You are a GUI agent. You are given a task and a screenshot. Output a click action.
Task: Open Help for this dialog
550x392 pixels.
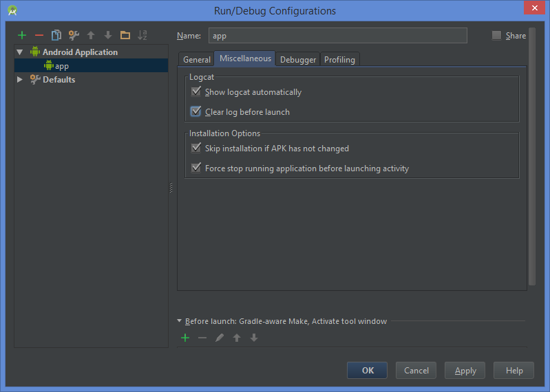click(x=514, y=370)
